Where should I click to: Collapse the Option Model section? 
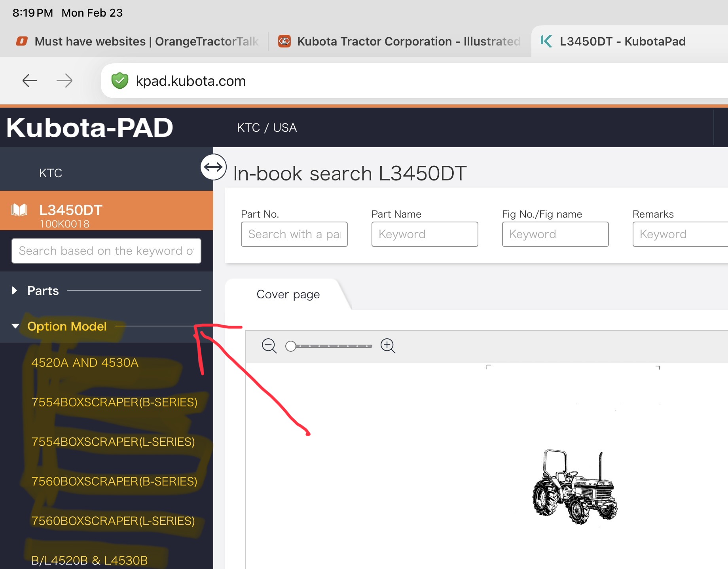[x=15, y=326]
